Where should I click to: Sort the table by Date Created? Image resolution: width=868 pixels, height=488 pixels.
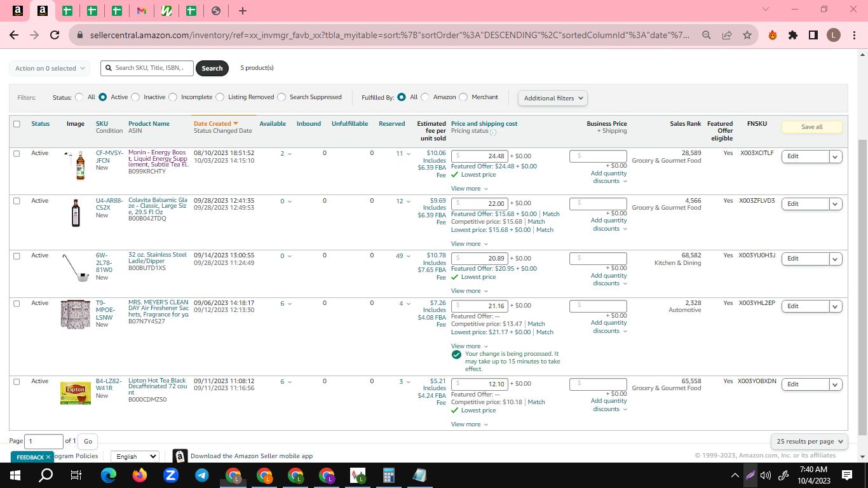[215, 124]
